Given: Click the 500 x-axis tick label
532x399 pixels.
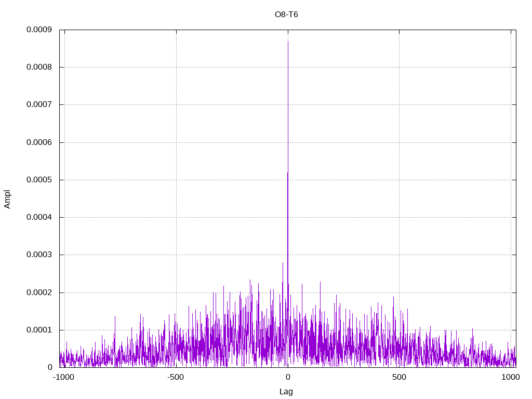Looking at the screenshot, I should (x=399, y=377).
